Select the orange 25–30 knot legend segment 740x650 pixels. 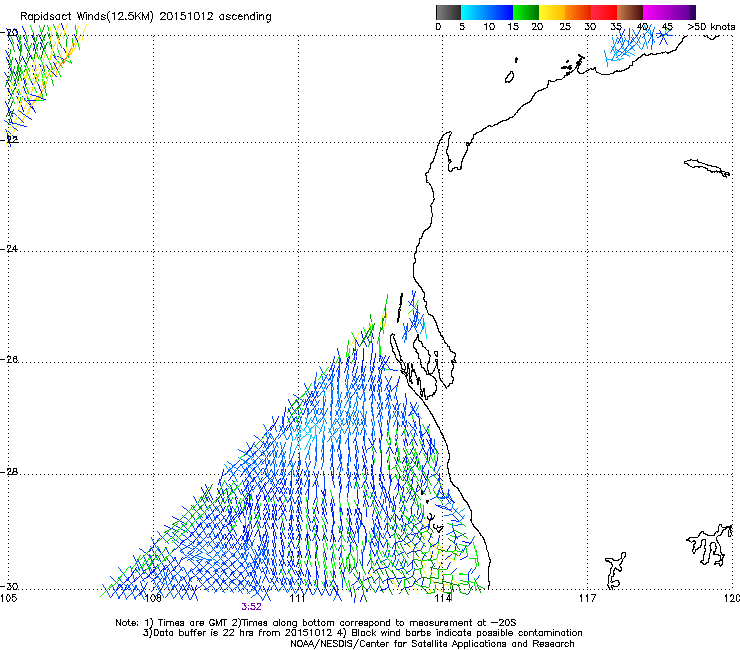click(578, 12)
